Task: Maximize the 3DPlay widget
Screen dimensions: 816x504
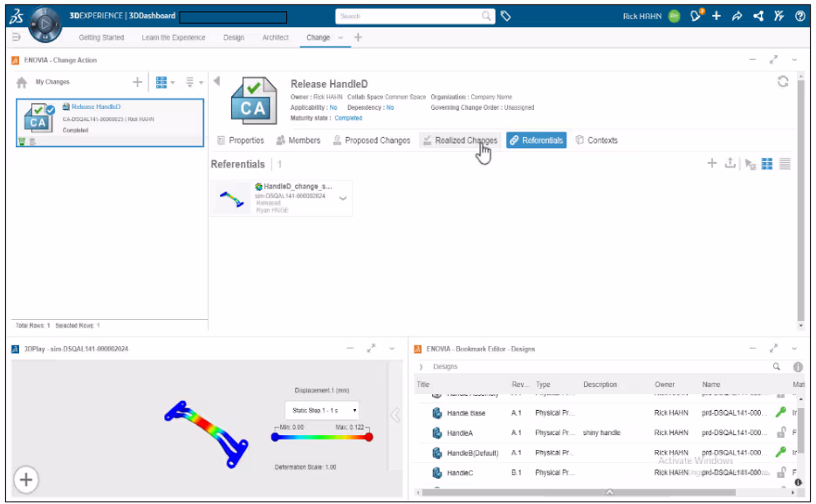Action: point(371,349)
